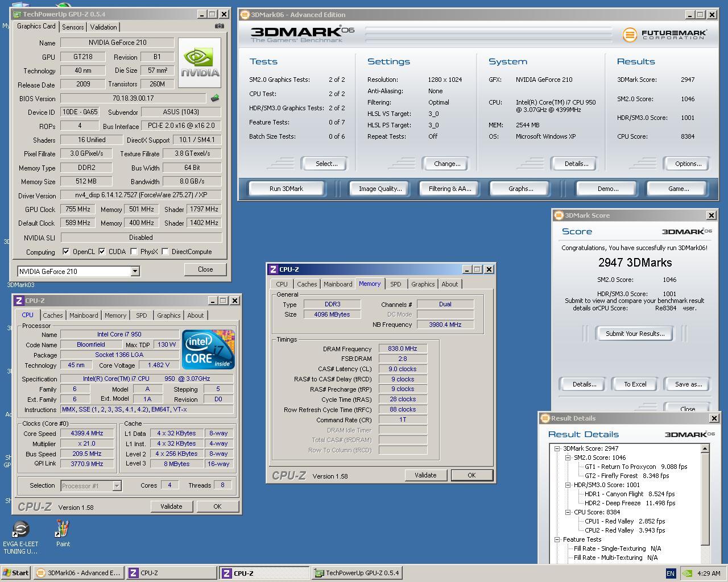Click the Run 3DMark button
Screen dimensions: 728x582
[x=286, y=189]
